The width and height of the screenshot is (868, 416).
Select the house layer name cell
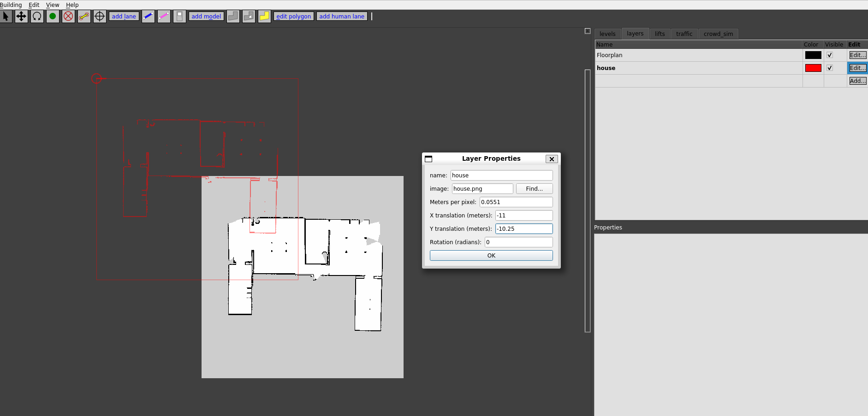(x=699, y=68)
